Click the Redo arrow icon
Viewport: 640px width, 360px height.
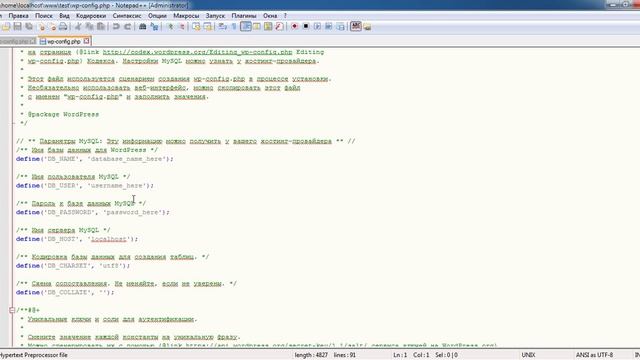pos(128,27)
